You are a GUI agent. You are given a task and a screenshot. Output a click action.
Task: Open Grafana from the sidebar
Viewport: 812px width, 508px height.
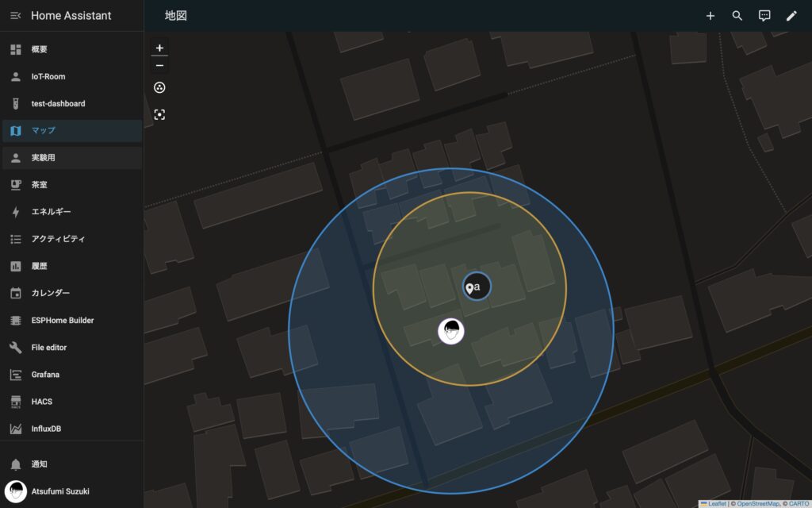click(x=45, y=375)
